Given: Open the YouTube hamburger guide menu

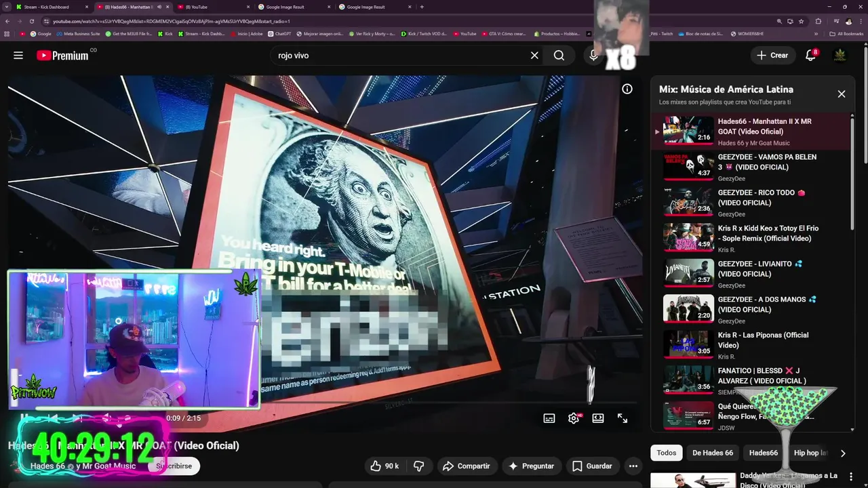Looking at the screenshot, I should coord(18,56).
